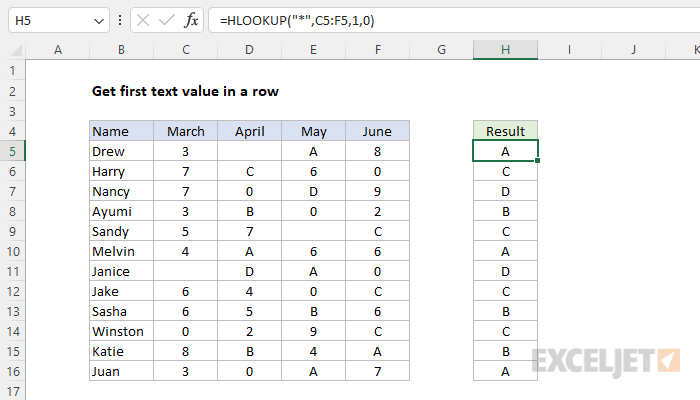Click the 'May' header cell
The height and width of the screenshot is (400, 700).
click(x=313, y=131)
